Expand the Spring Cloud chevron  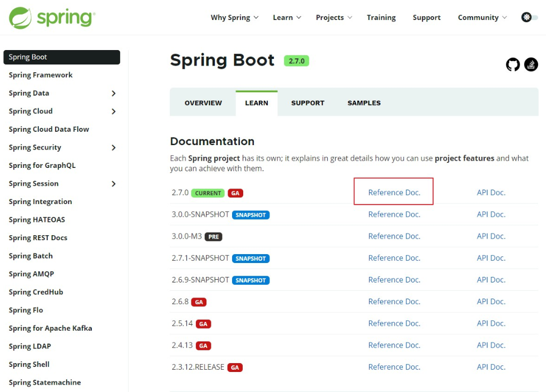(x=114, y=111)
